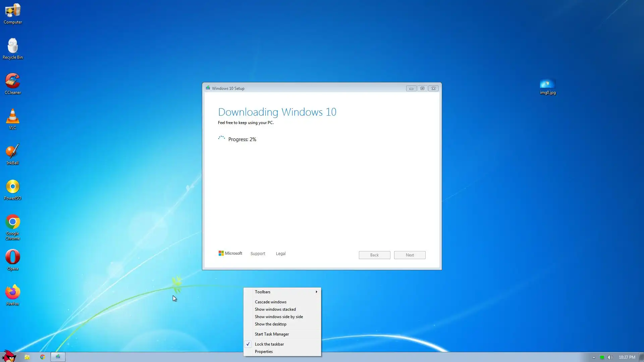Show hidden tray icons arrow
Screen dimensions: 644x362
pos(594,357)
